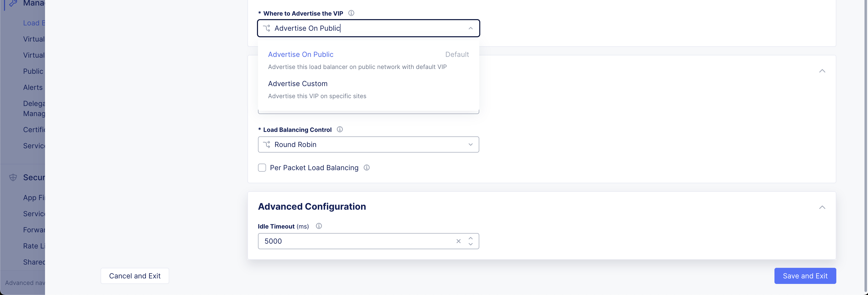Click the Security shield icon in the sidebar
Screen dimensions: 868x295
click(x=13, y=177)
